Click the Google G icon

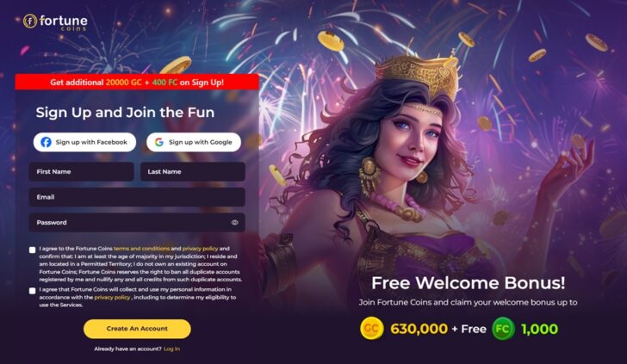coord(159,142)
